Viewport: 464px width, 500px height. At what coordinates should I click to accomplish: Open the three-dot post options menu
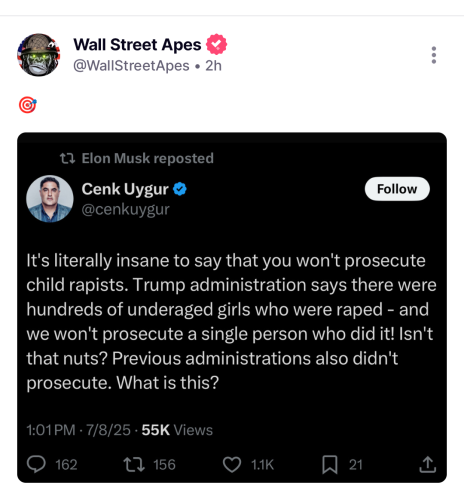tap(434, 55)
